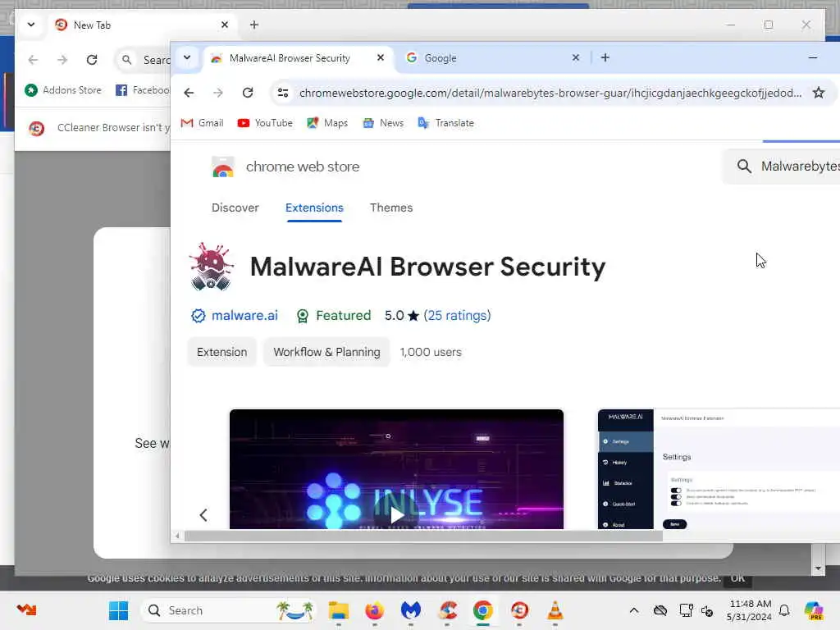This screenshot has height=630, width=840.
Task: Open VLC media player from the taskbar
Action: pyautogui.click(x=555, y=610)
